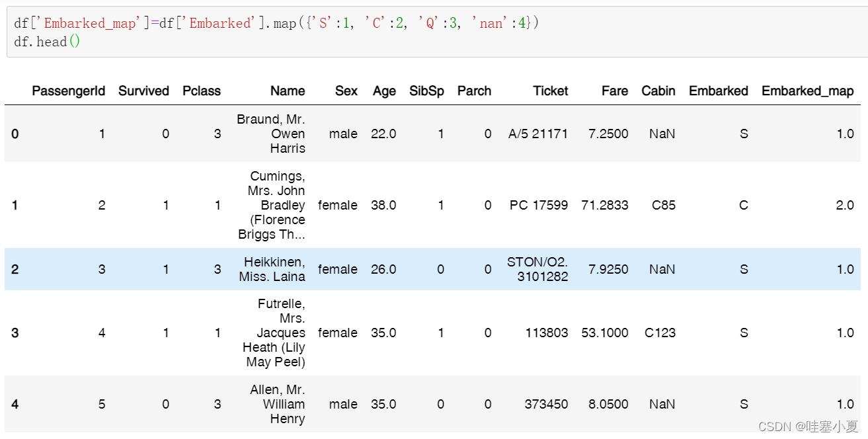Click the PassengerId column header

68,91
